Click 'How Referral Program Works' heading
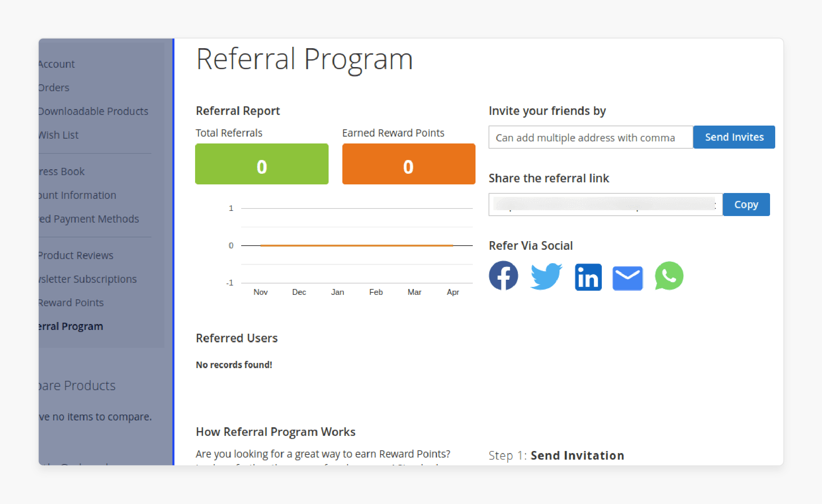The height and width of the screenshot is (504, 822). [276, 432]
